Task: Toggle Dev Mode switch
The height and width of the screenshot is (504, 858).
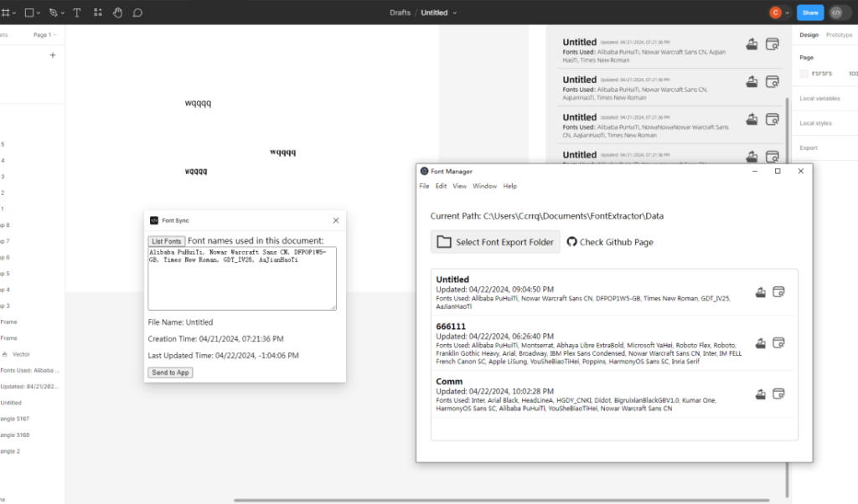Action: tap(840, 13)
